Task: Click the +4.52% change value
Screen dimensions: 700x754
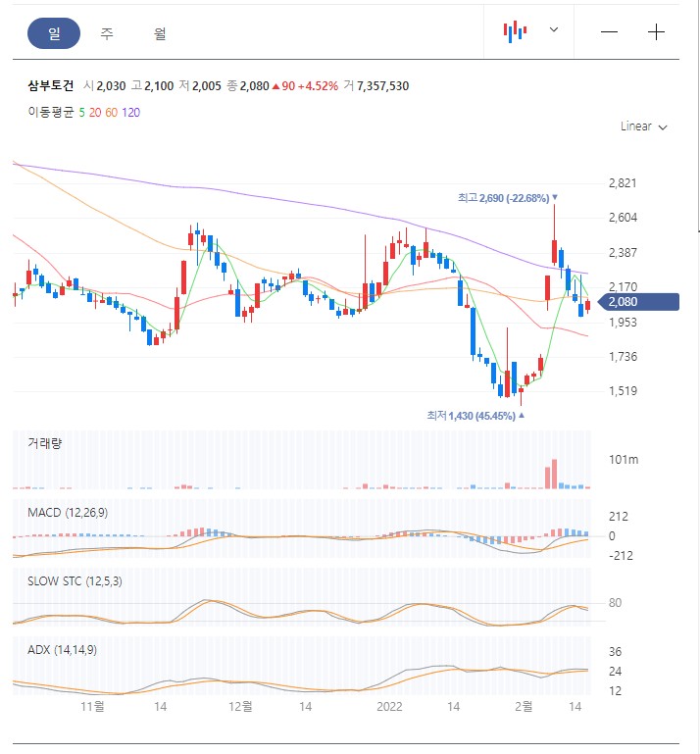Action: 318,86
